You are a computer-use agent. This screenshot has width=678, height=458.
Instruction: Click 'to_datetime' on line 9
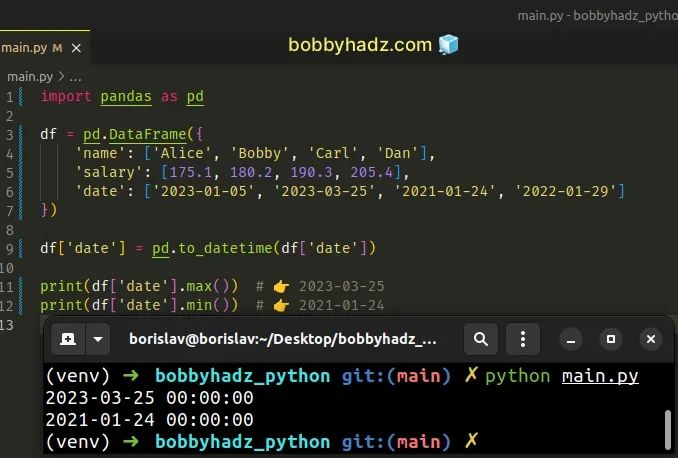[x=225, y=249]
